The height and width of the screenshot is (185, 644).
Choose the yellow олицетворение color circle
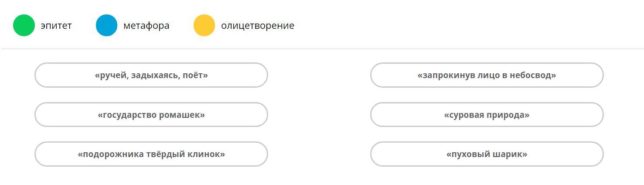pos(204,25)
